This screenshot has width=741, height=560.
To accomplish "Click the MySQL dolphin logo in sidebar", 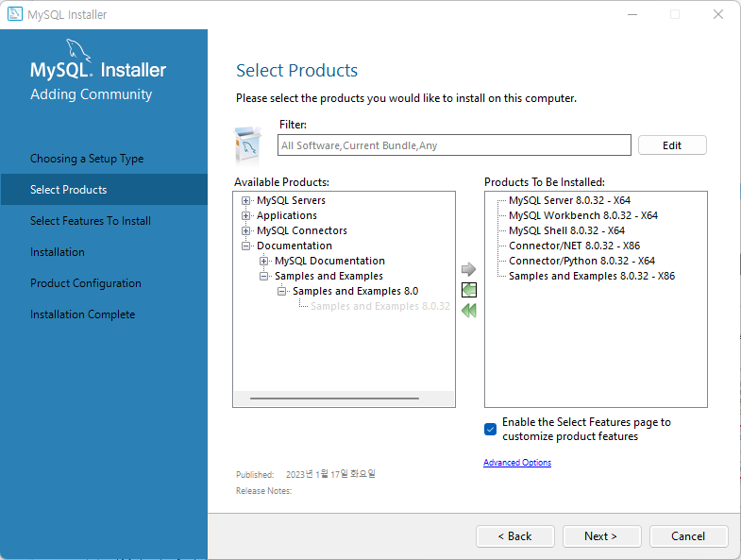I will 77,50.
